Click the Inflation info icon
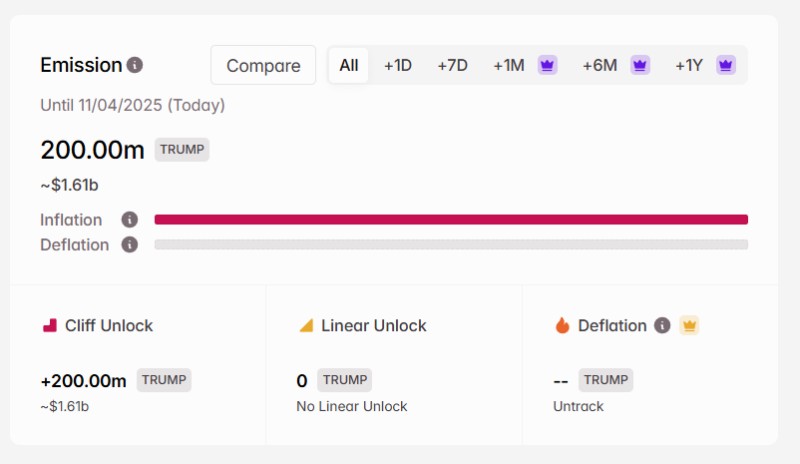 click(x=129, y=220)
